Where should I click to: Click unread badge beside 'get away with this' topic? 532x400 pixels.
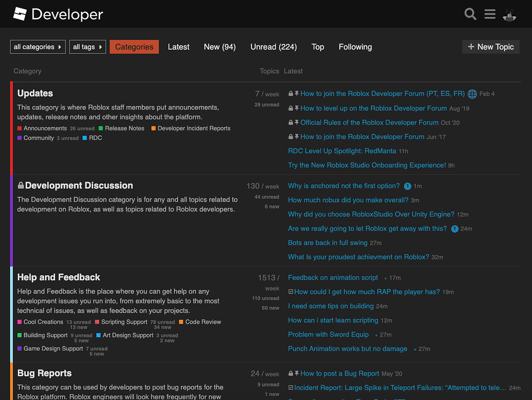pos(454,229)
